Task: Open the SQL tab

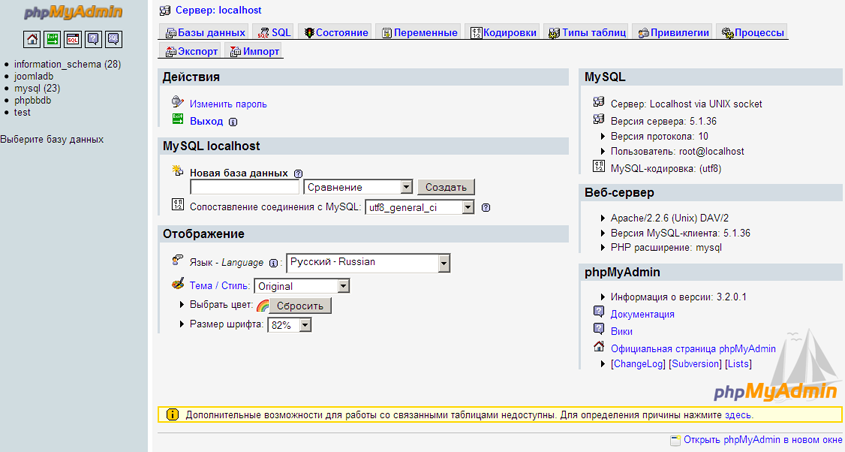Action: (x=274, y=32)
